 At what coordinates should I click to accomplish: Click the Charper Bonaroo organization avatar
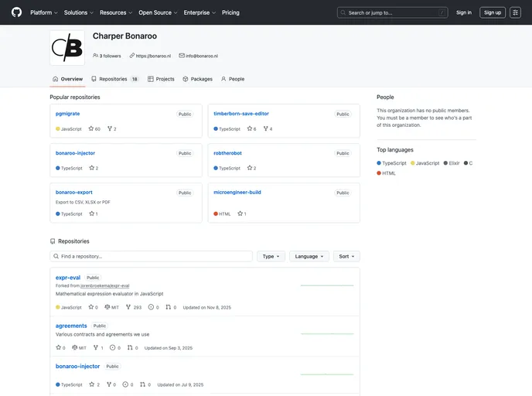pyautogui.click(x=67, y=48)
